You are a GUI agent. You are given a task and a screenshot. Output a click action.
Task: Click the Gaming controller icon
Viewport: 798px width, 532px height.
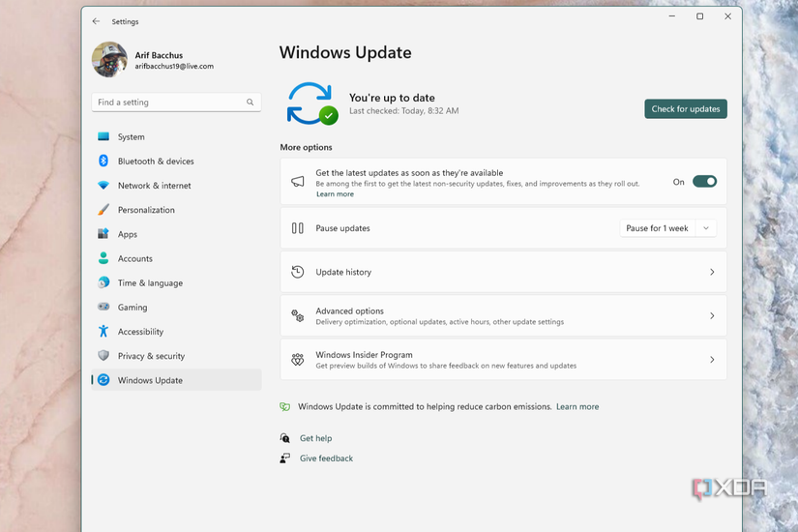(103, 307)
